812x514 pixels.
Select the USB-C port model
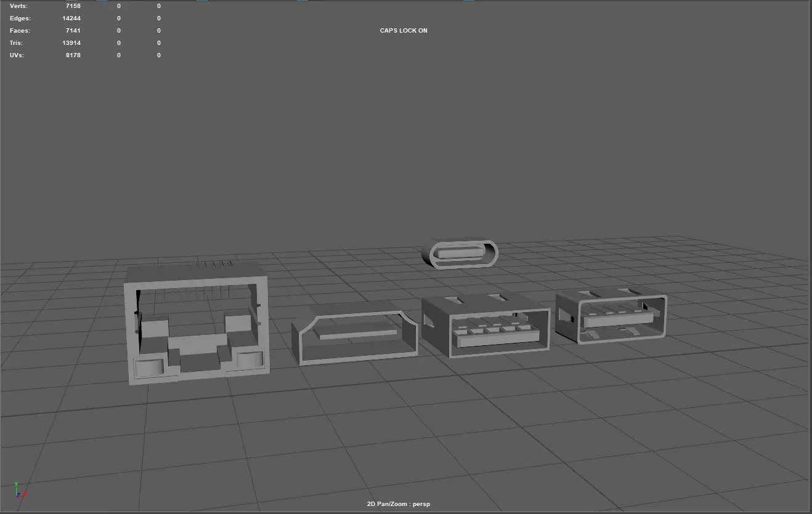click(460, 253)
